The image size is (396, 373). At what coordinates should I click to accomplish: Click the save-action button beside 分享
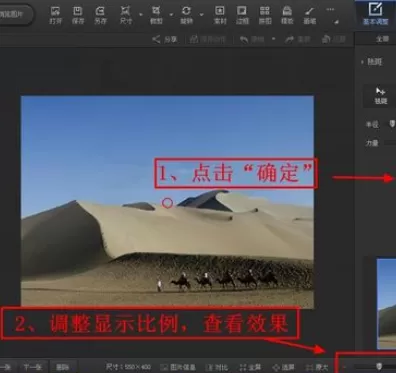point(208,39)
